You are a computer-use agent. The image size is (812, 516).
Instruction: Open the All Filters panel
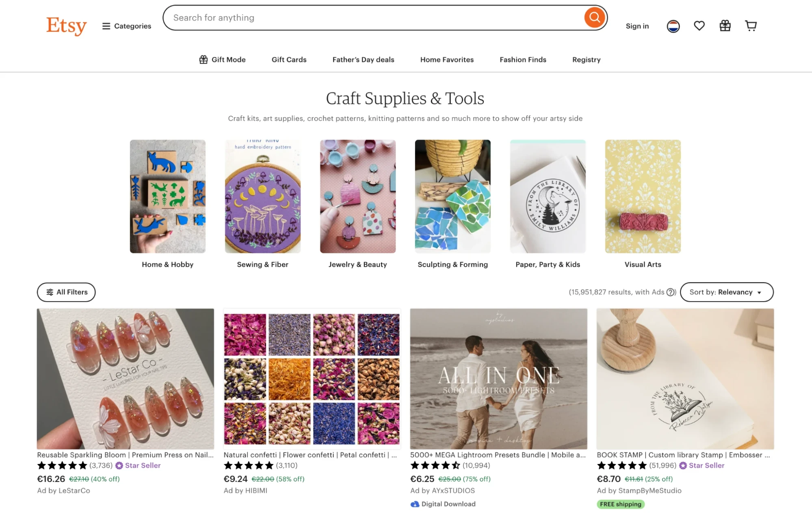(x=66, y=292)
